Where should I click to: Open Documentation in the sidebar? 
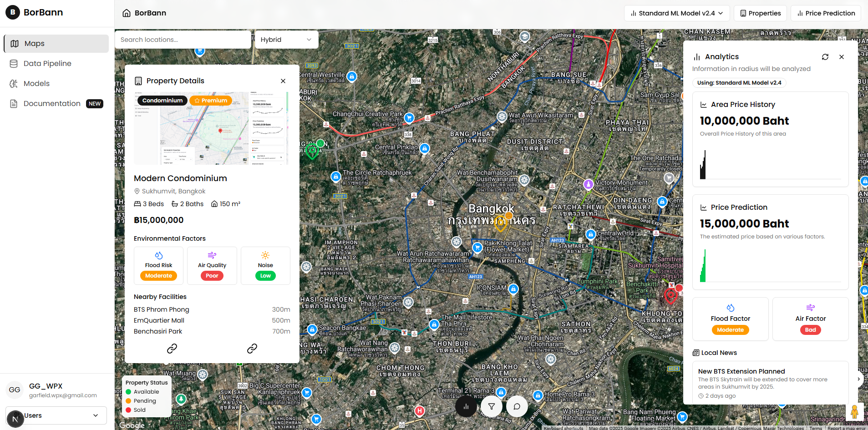tap(52, 104)
